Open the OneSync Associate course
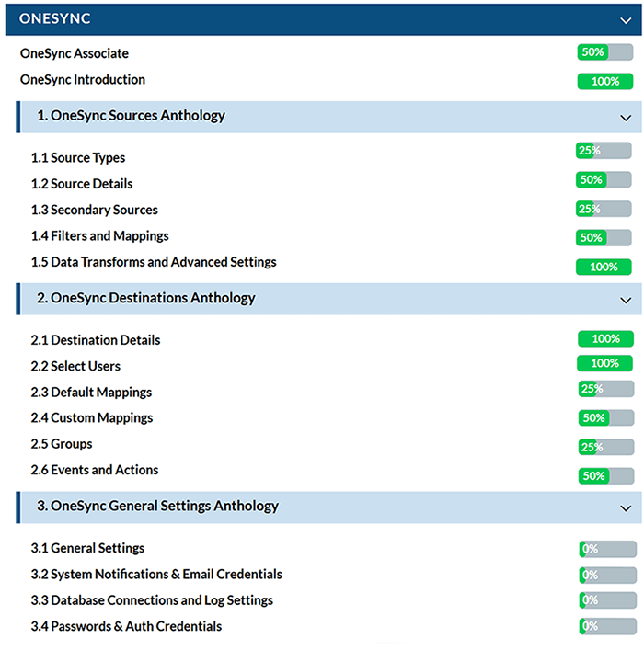Viewport: 644px width, 650px height. [75, 53]
